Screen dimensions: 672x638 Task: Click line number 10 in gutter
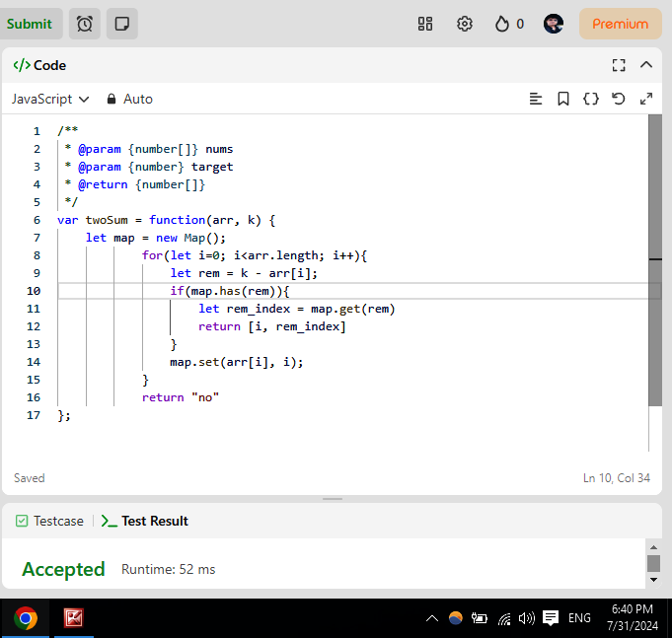(34, 291)
